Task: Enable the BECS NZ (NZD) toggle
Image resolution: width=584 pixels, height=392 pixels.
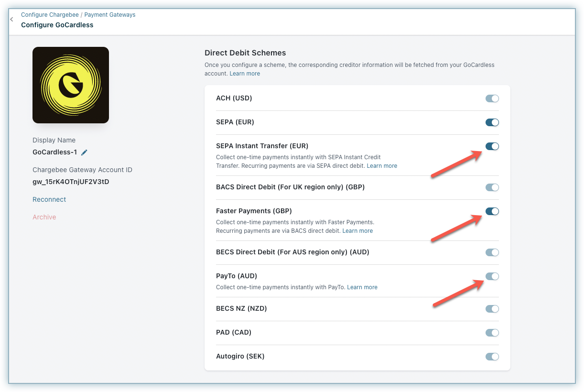Action: pyautogui.click(x=492, y=309)
